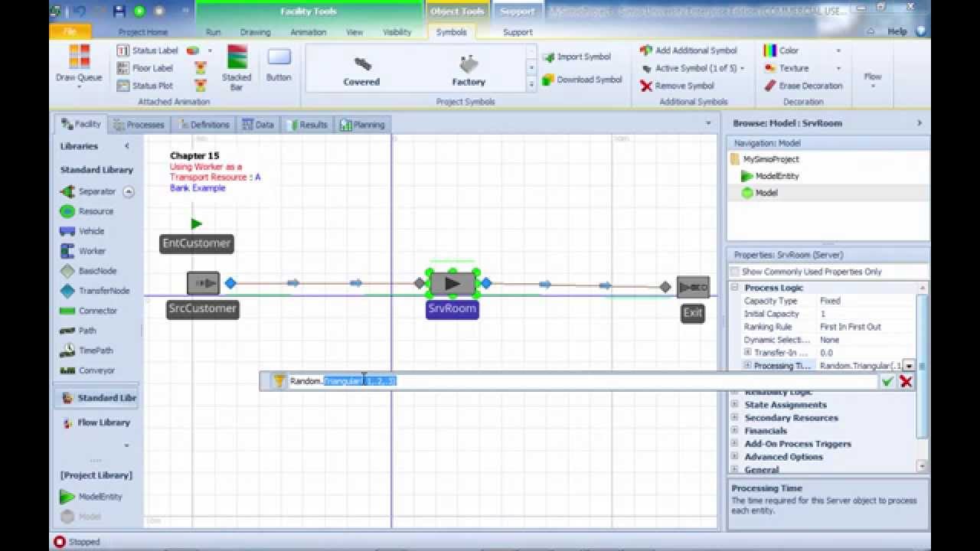Screen dimensions: 980x551
Task: Open Active Symbol (1 of 5) dropdown
Action: tap(693, 68)
